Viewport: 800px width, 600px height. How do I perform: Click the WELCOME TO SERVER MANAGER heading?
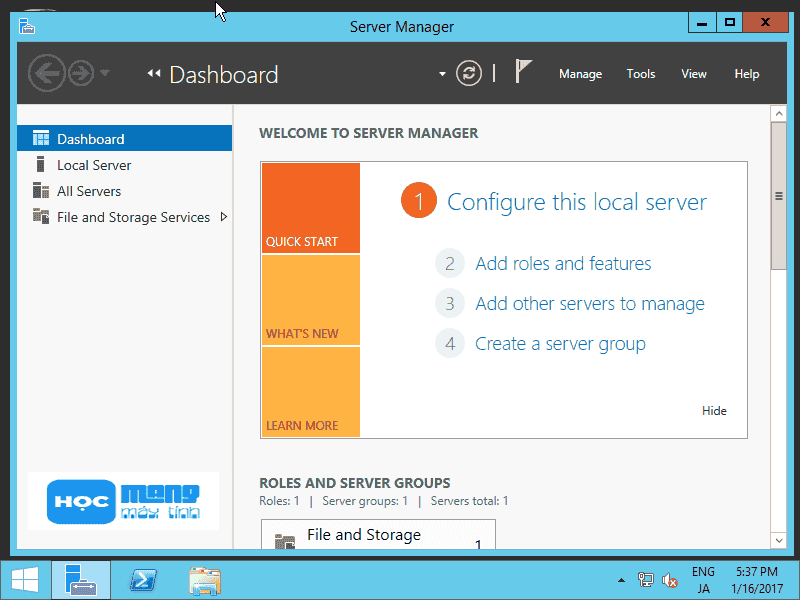[368, 133]
